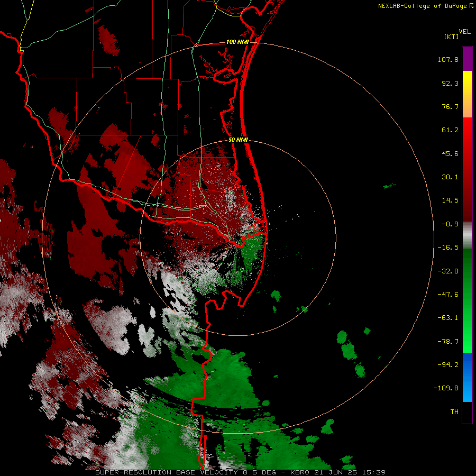The image size is (476, 476).
Task: Click the -94.2 velocity scale value
Action: 448,365
